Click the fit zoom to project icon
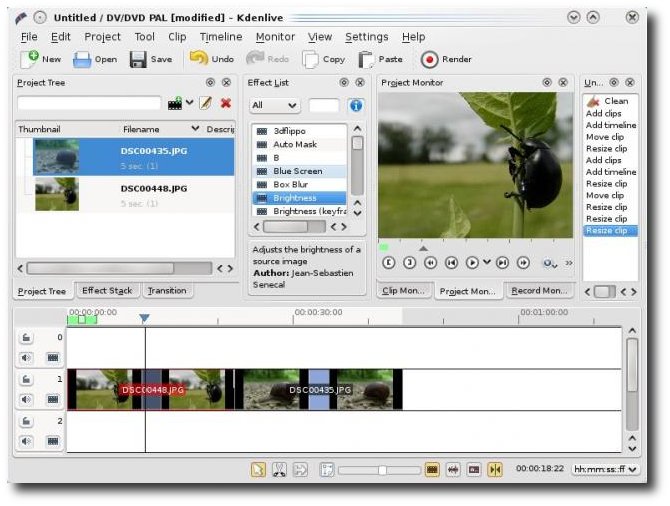 pyautogui.click(x=327, y=470)
